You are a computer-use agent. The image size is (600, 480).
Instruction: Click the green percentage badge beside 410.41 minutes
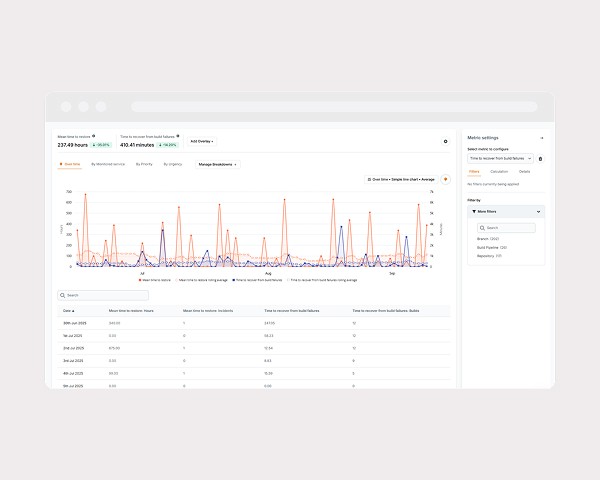pyautogui.click(x=168, y=145)
